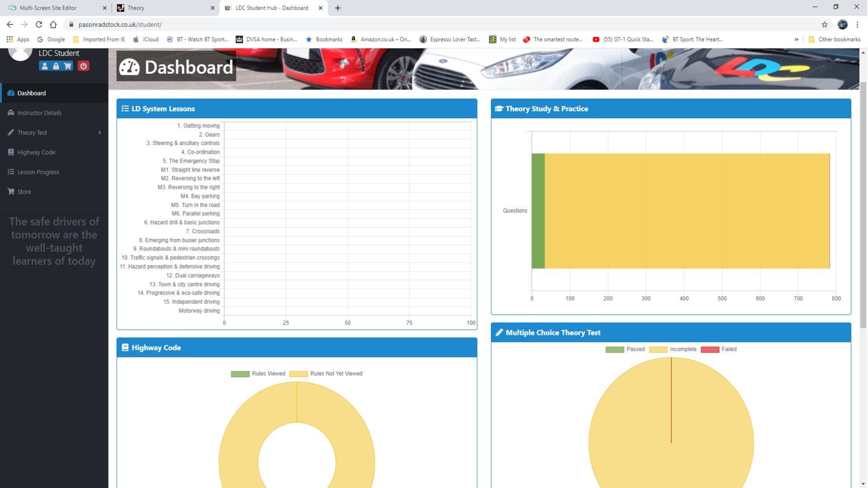This screenshot has width=868, height=488.
Task: Click the red power logout button
Action: [x=84, y=66]
